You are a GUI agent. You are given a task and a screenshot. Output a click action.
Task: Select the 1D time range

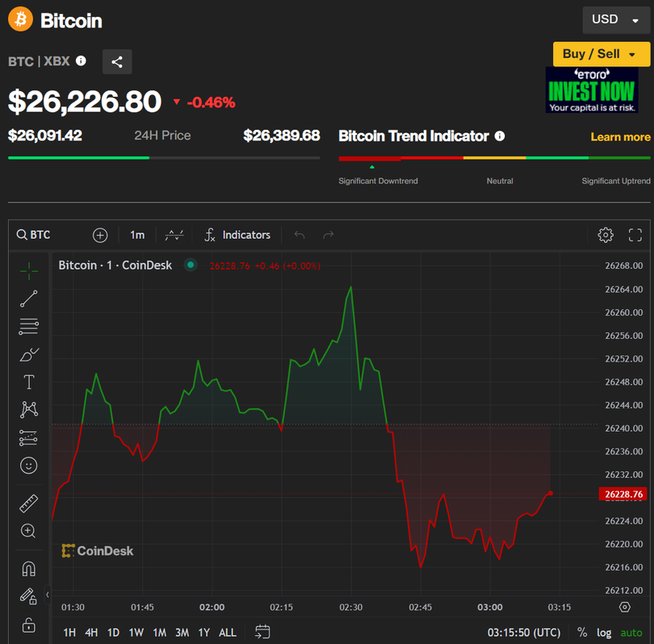tap(113, 633)
